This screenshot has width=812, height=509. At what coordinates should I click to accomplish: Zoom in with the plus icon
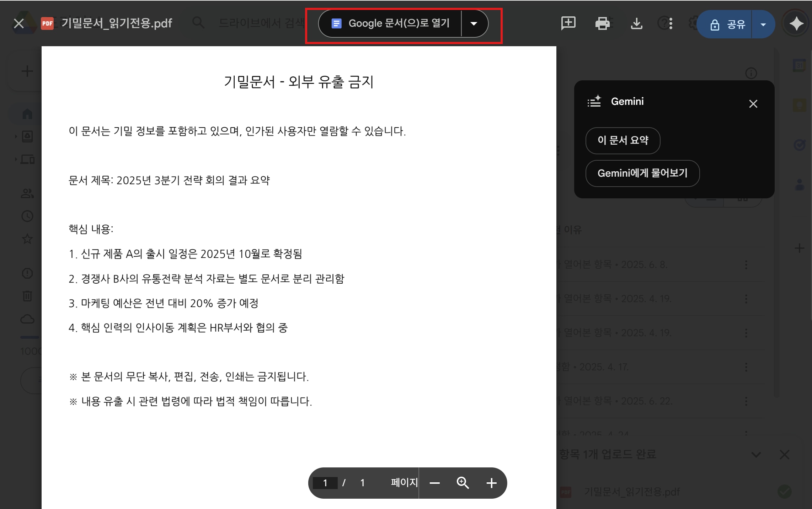pyautogui.click(x=491, y=483)
